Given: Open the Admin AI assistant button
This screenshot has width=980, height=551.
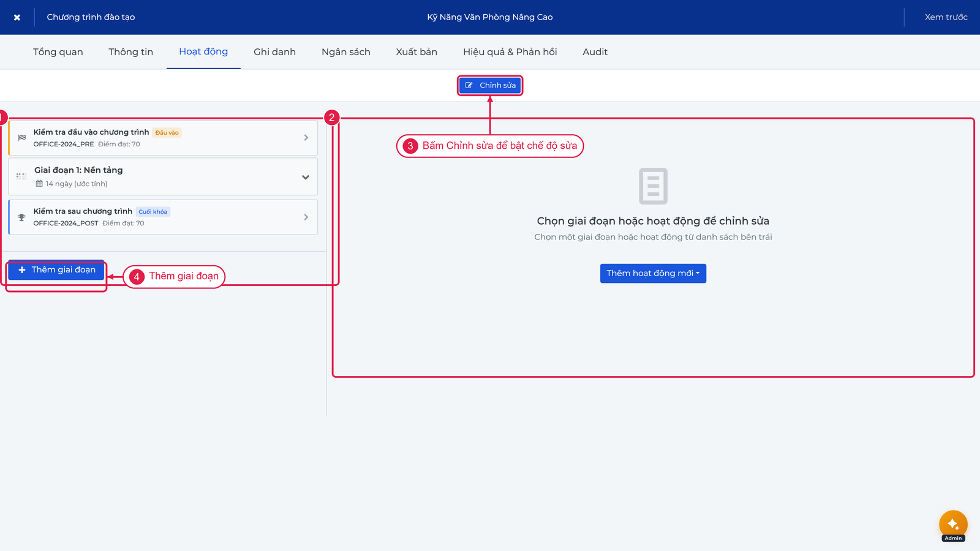Looking at the screenshot, I should [953, 525].
